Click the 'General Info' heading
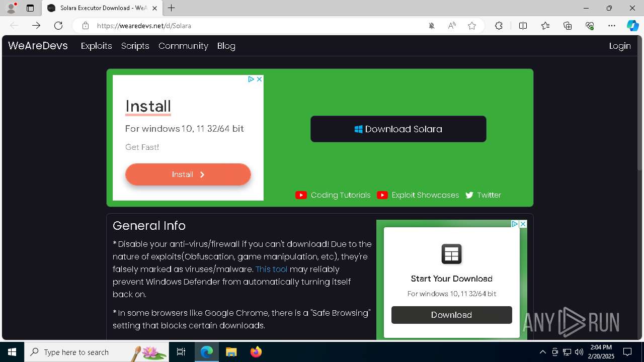The image size is (644, 362). pos(149,226)
